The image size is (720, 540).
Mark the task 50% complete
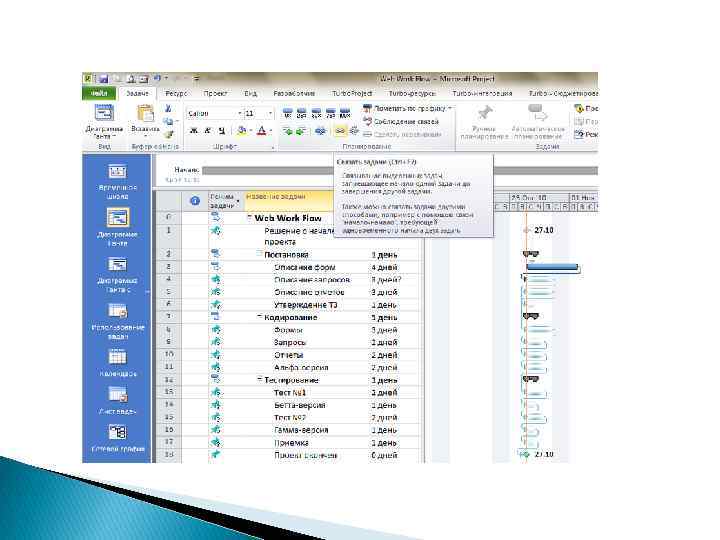316,113
